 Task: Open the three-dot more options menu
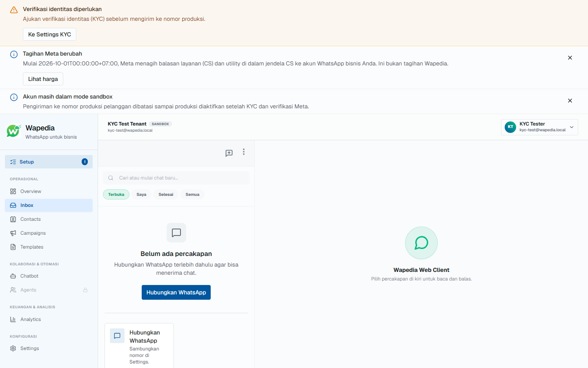tap(244, 152)
